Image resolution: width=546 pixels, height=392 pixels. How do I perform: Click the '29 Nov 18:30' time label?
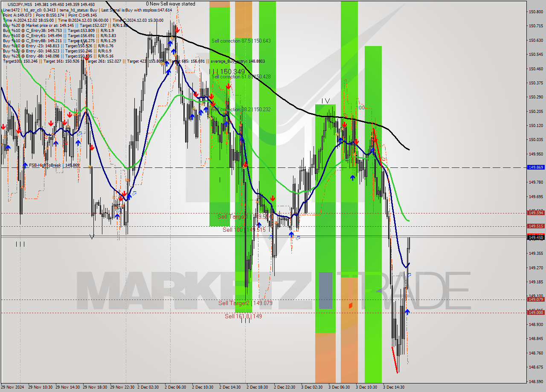coord(95,387)
